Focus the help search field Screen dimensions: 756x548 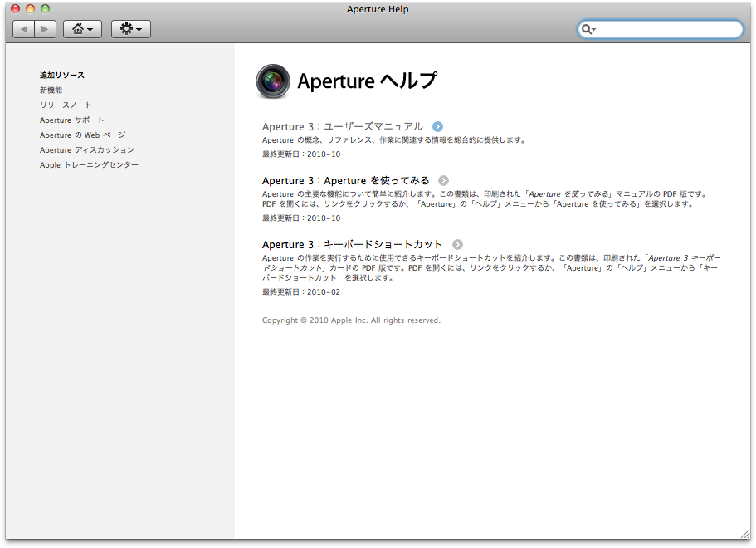(x=660, y=29)
